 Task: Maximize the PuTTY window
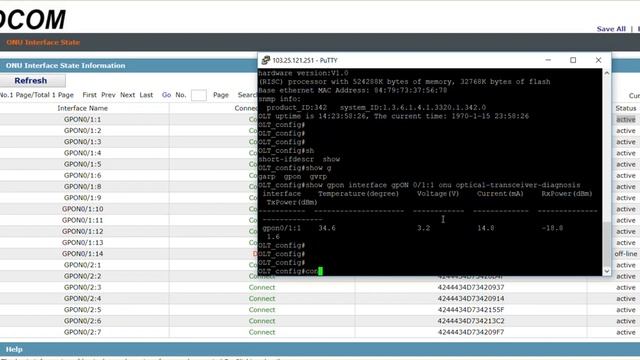click(x=573, y=60)
